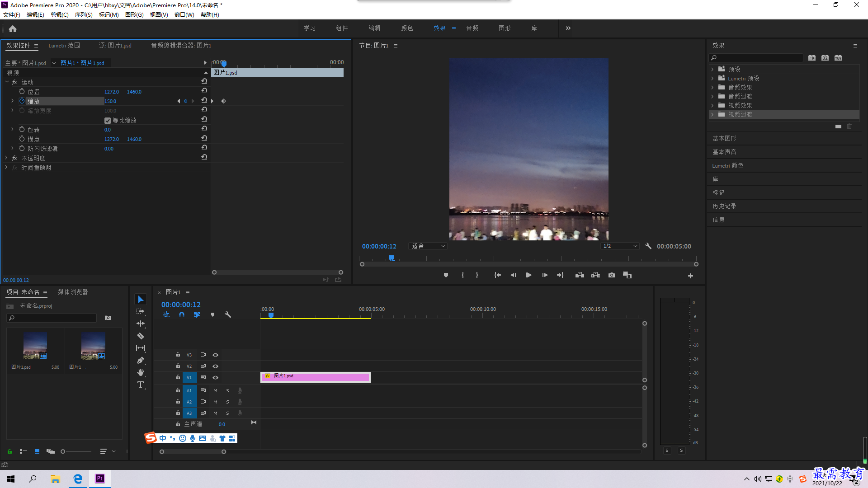Open the File menu
This screenshot has width=868, height=488.
12,15
